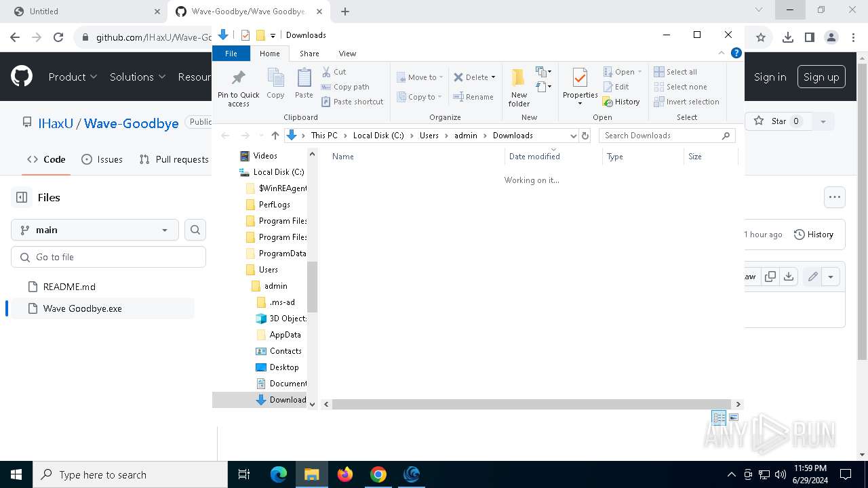Collapse the ribbon with chevron

(x=722, y=53)
